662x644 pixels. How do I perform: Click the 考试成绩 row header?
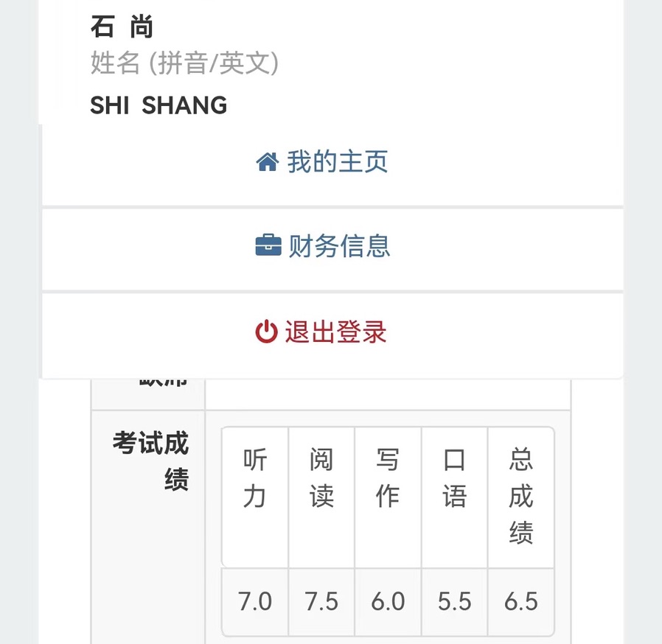pos(151,461)
